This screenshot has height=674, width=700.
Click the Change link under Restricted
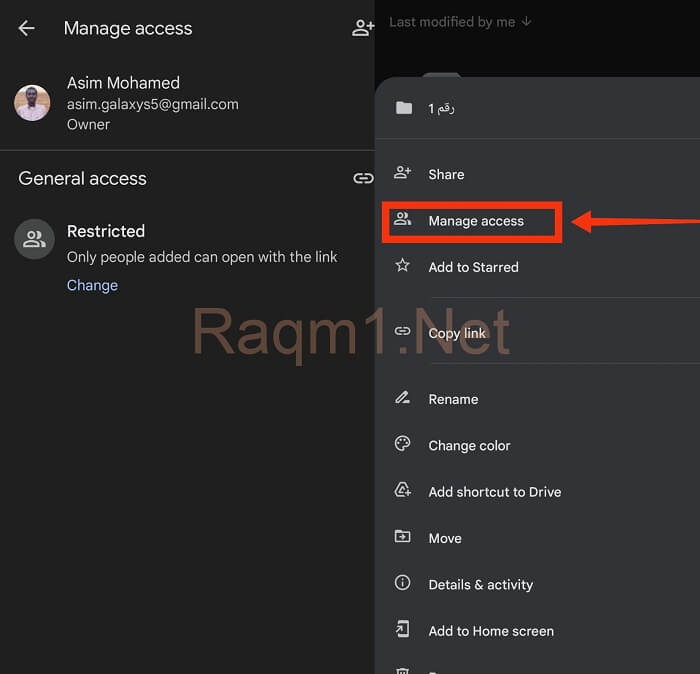coord(92,285)
